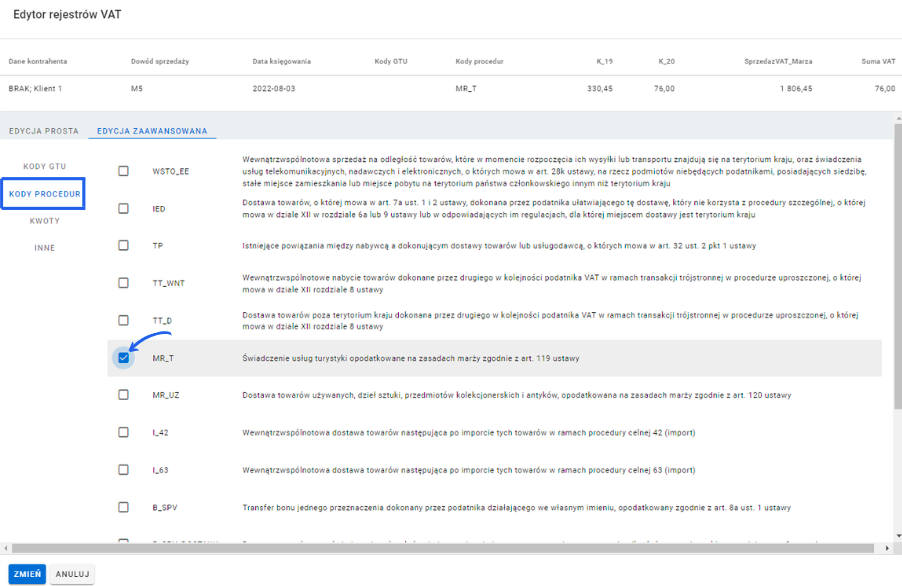Switch to the Edycja prosta tab
This screenshot has width=902, height=586.
click(x=44, y=131)
